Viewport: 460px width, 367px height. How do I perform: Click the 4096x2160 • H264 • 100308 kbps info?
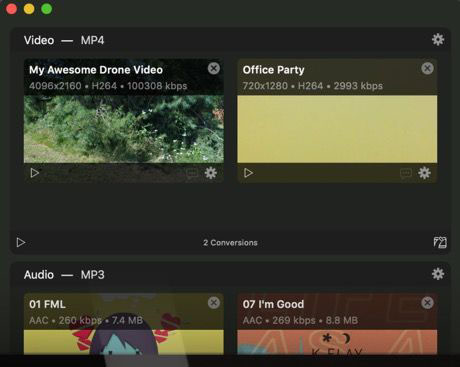[x=108, y=86]
